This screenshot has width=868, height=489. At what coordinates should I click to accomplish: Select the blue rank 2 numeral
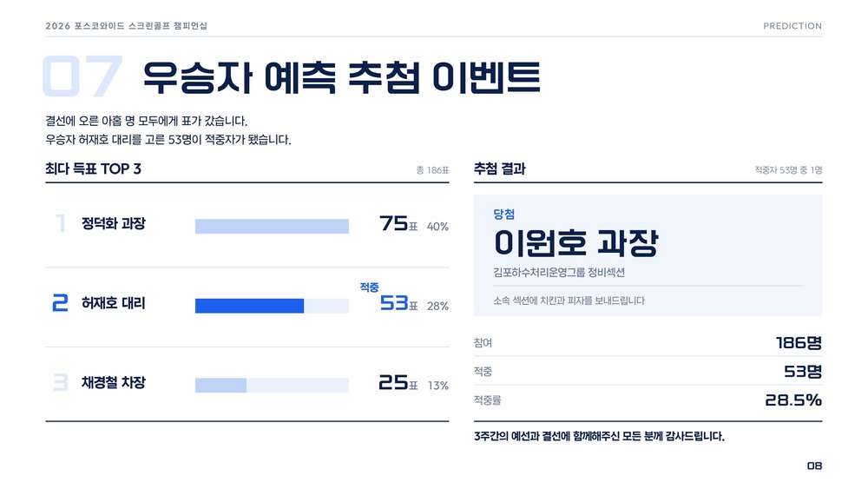tap(61, 303)
